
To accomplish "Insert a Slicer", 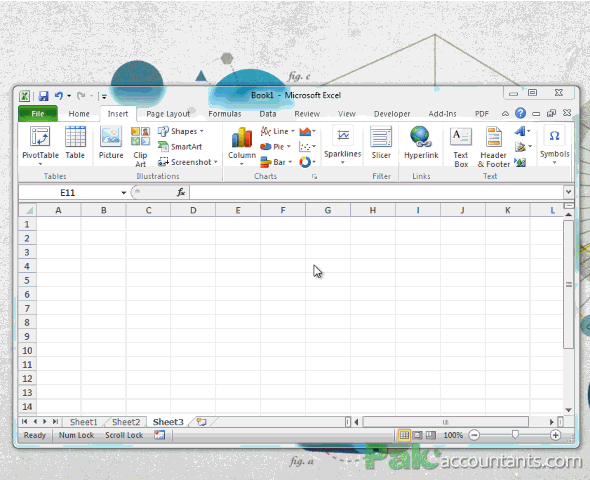I will click(x=381, y=143).
